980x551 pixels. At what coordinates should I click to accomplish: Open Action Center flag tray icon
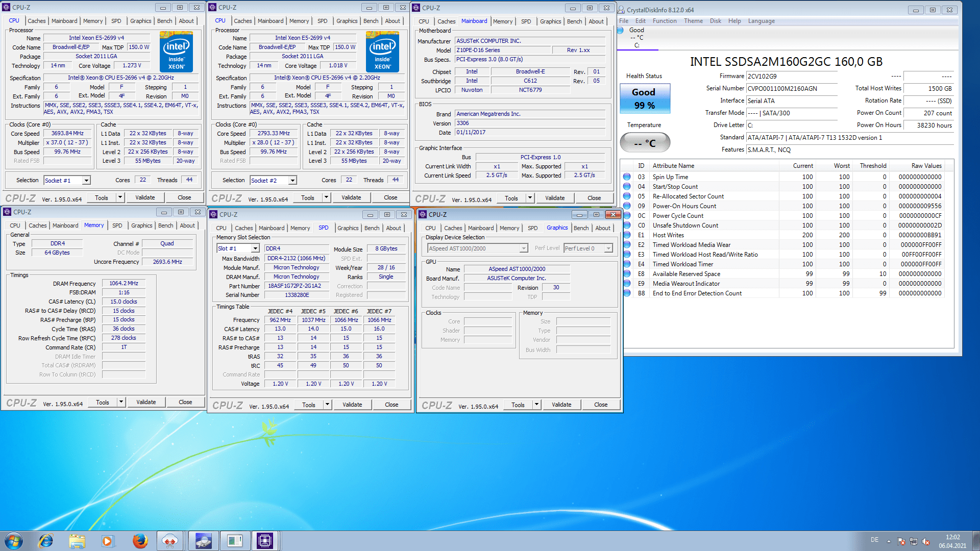pyautogui.click(x=901, y=541)
